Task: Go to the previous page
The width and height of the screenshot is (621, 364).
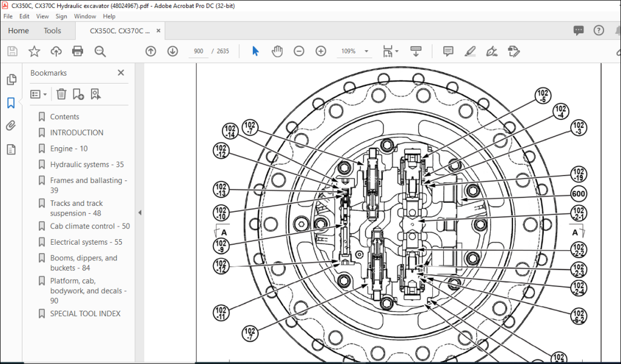Action: coord(150,51)
